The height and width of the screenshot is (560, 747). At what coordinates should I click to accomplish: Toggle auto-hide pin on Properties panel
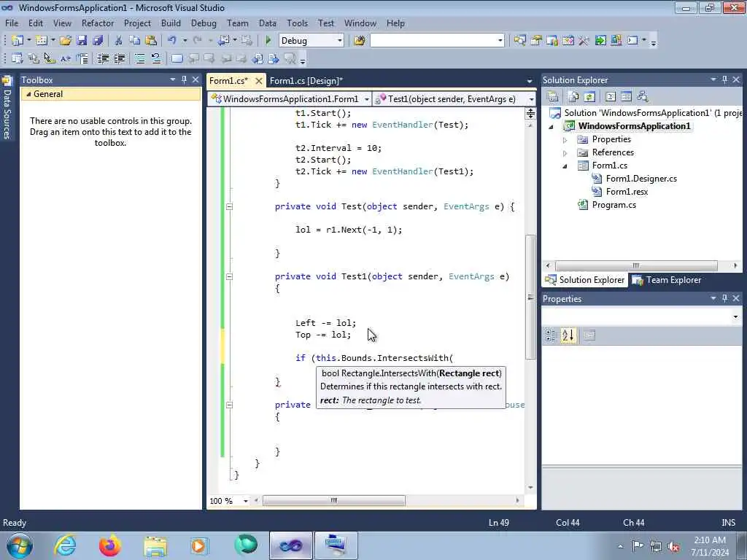pyautogui.click(x=724, y=298)
